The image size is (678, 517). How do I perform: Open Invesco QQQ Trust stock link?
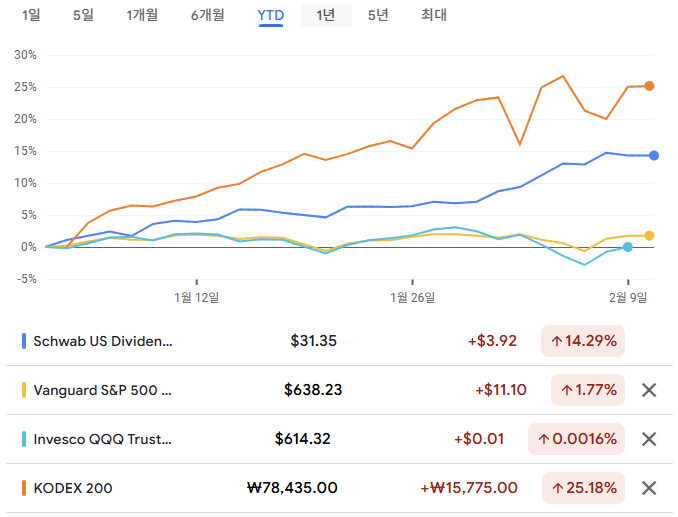[x=103, y=439]
